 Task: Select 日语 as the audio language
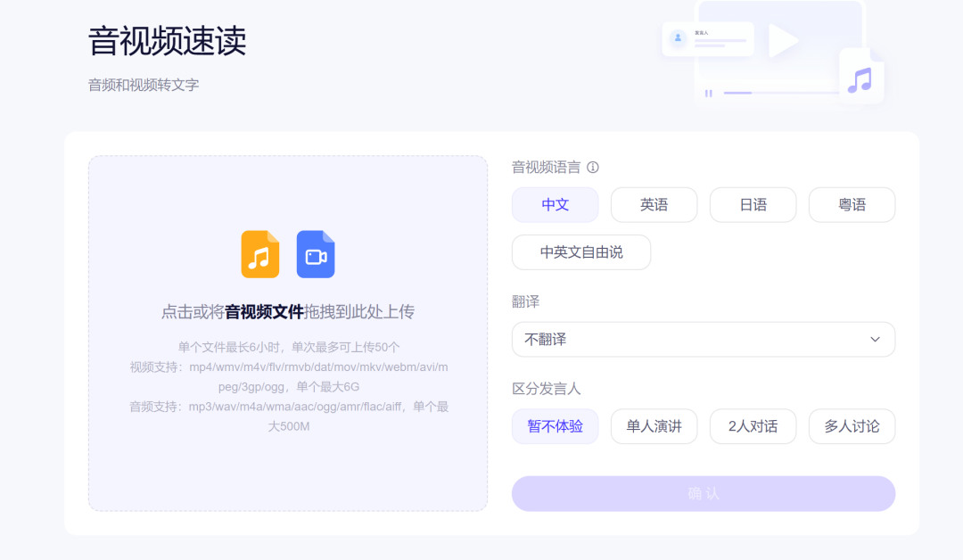pos(753,204)
